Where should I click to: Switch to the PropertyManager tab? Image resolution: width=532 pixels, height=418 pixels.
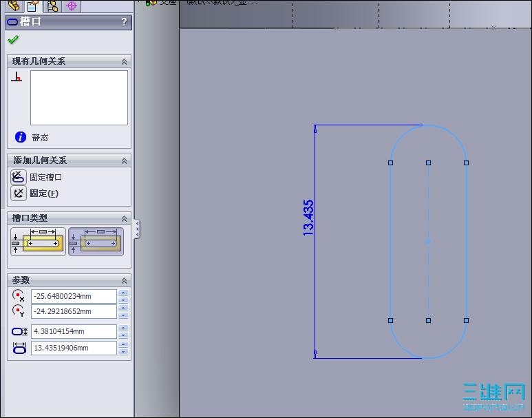tap(33, 6)
